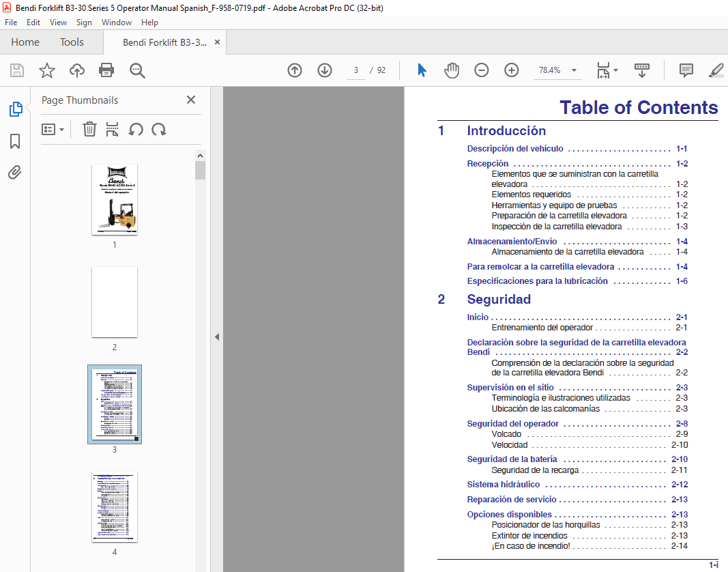Viewport: 728px width, 572px height.
Task: Switch to the Tools tab
Action: click(x=72, y=42)
